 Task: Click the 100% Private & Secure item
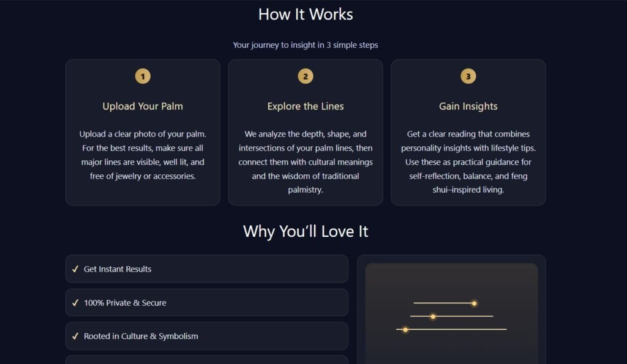click(207, 302)
